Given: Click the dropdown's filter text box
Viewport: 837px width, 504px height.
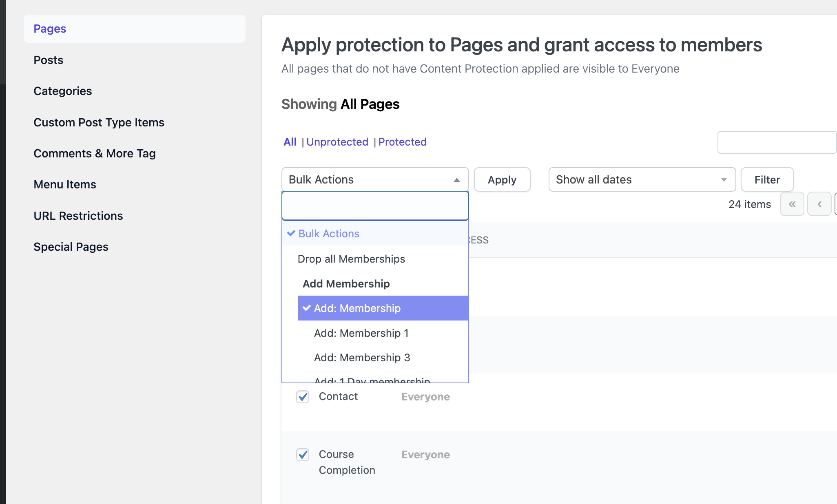Looking at the screenshot, I should point(375,206).
